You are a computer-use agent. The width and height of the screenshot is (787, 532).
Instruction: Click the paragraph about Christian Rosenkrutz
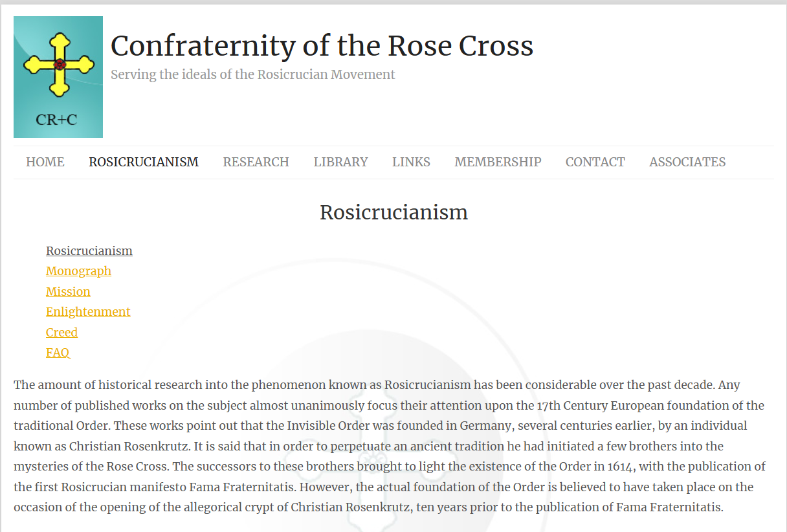pyautogui.click(x=390, y=446)
